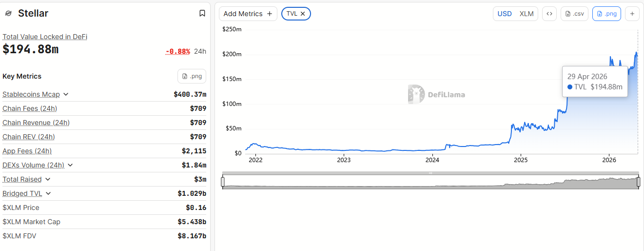Click the 2025 x-axis label

point(521,160)
